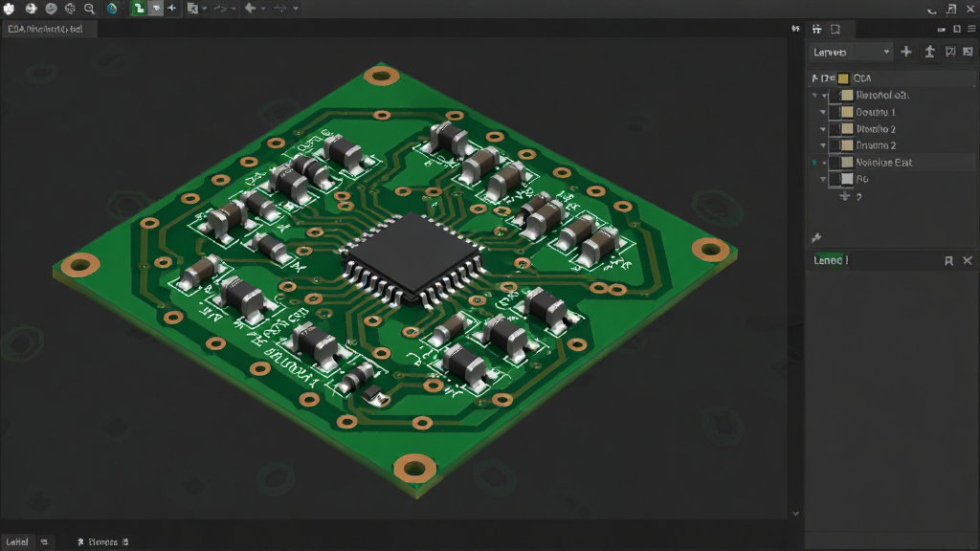The image size is (980, 551).
Task: Close the lower right panel with its X
Action: [x=968, y=260]
